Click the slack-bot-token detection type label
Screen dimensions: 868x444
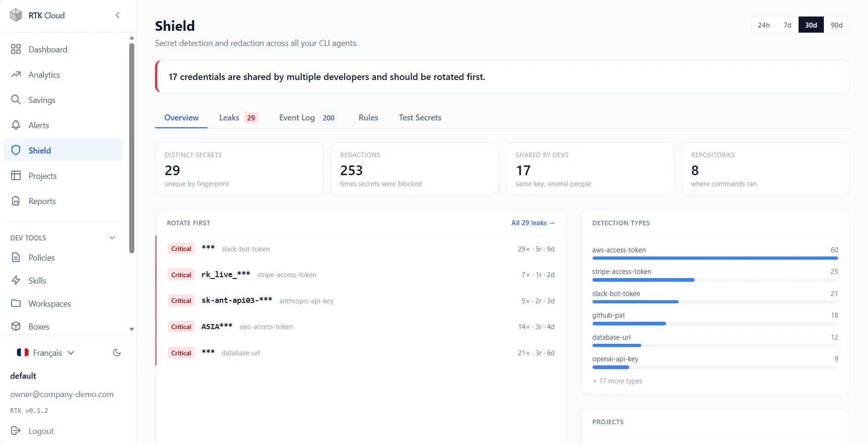616,294
